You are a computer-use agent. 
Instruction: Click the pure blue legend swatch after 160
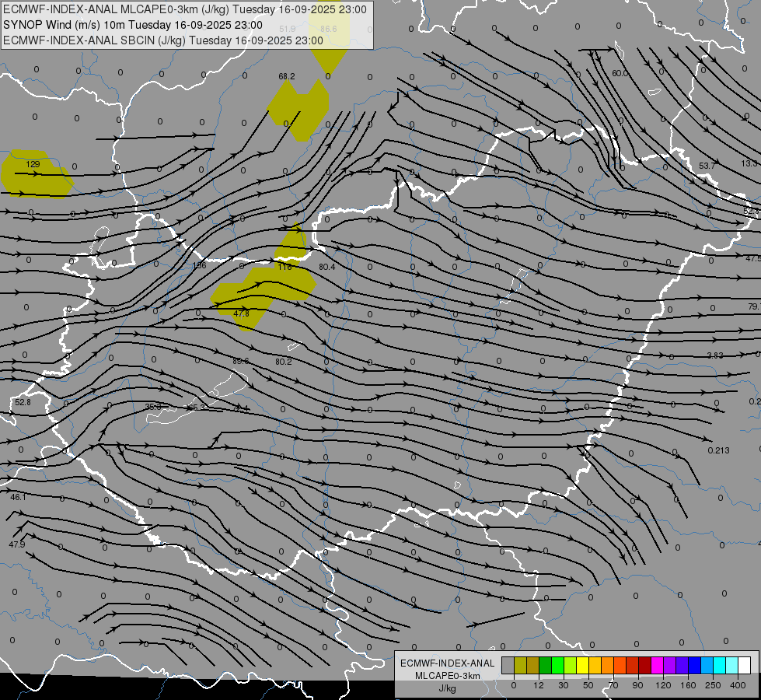pyautogui.click(x=694, y=665)
